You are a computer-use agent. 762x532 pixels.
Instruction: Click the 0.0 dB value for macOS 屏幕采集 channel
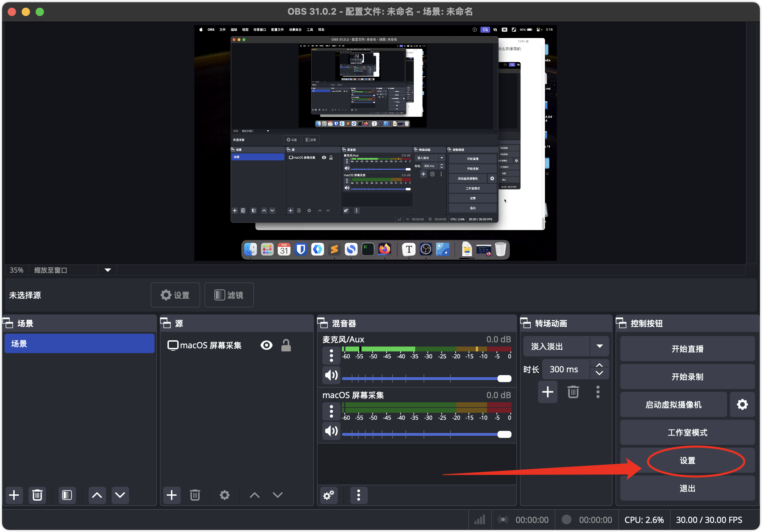[499, 395]
